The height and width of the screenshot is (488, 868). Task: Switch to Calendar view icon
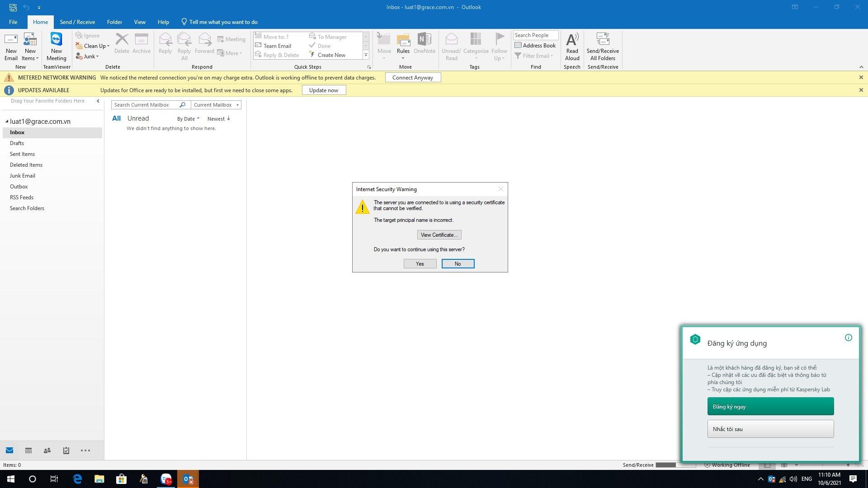pos(28,450)
